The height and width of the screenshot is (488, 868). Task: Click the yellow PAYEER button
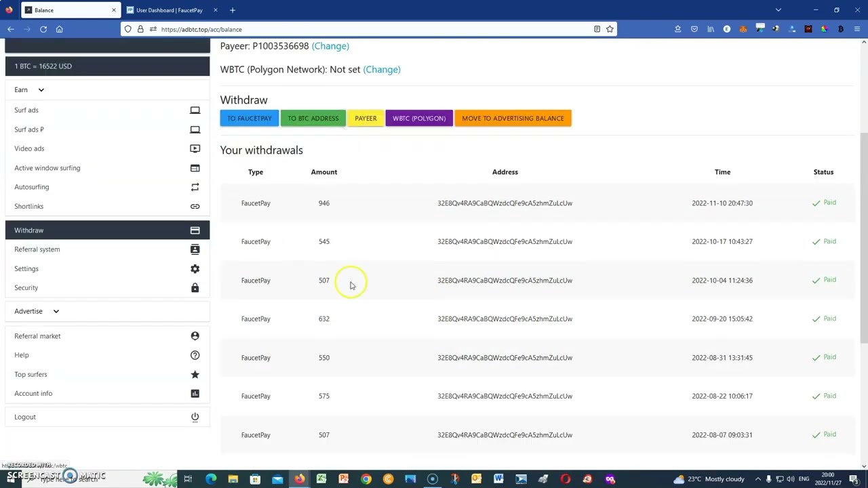click(x=366, y=119)
